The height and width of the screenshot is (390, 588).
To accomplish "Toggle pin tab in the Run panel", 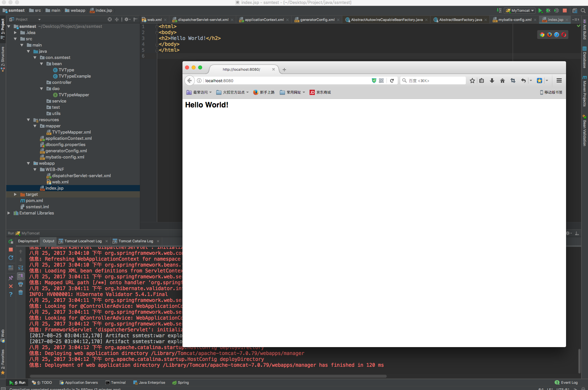I will click(x=11, y=278).
